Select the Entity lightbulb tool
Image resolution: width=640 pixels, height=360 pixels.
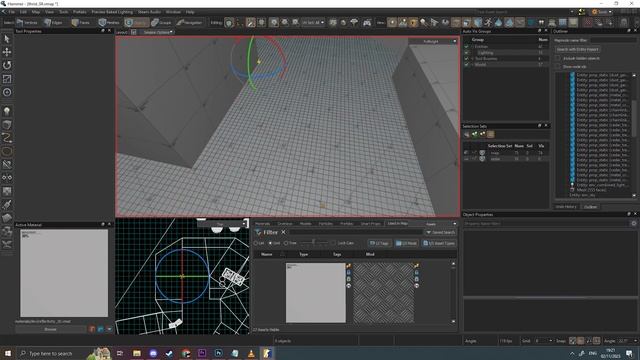pos(7,111)
